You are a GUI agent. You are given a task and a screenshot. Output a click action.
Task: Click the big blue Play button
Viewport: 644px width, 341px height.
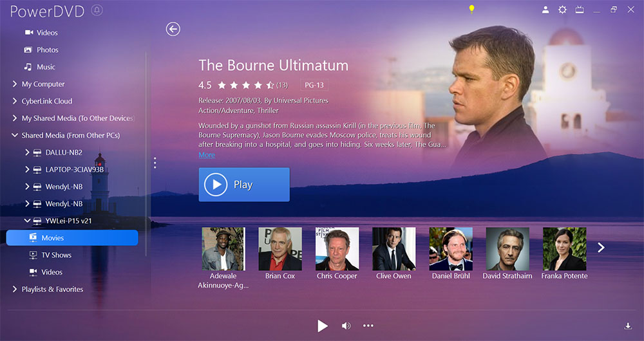[x=244, y=185]
